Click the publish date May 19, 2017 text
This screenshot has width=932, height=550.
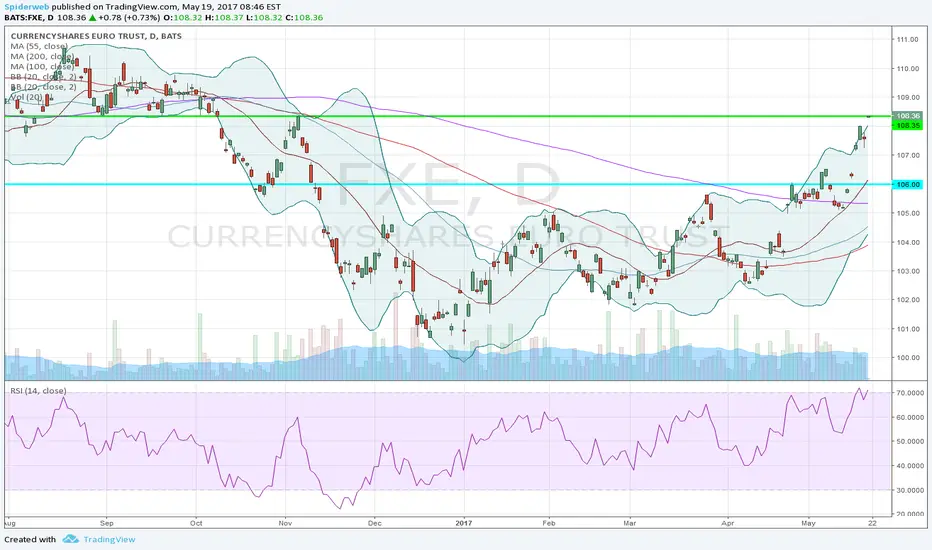pos(209,7)
